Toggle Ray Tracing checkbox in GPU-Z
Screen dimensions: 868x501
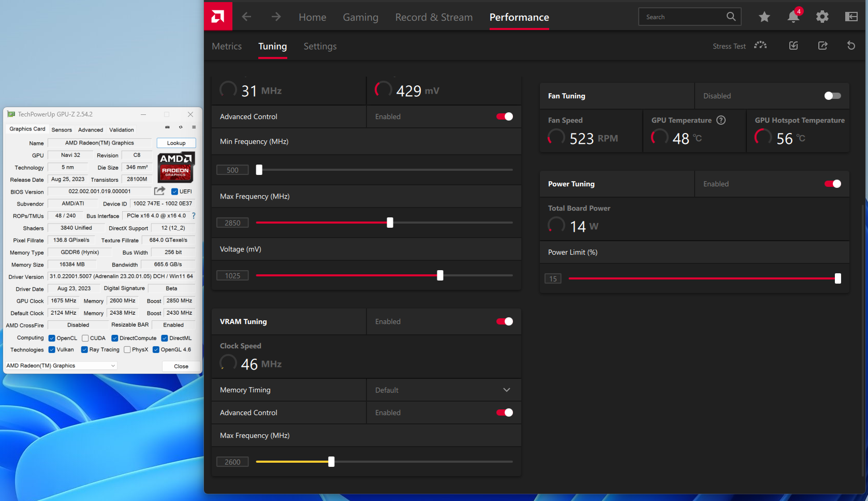[84, 350]
